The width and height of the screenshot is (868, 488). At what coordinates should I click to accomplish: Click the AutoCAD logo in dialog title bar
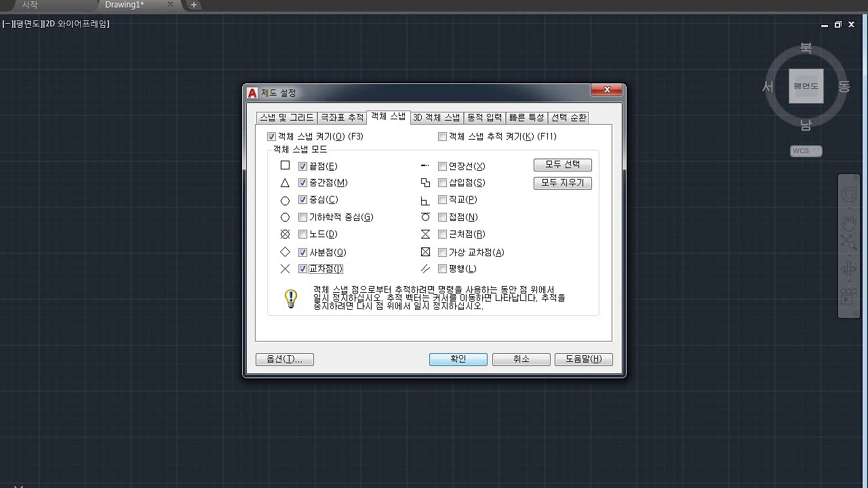253,93
